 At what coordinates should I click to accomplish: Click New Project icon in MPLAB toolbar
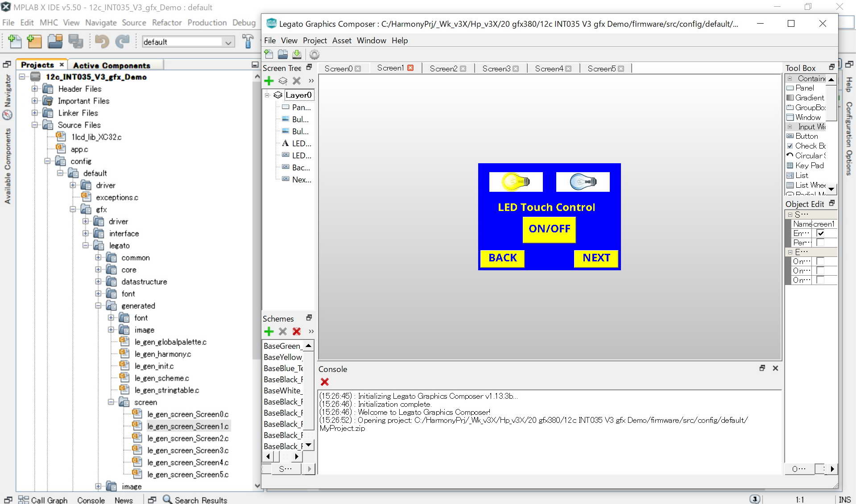tap(34, 41)
